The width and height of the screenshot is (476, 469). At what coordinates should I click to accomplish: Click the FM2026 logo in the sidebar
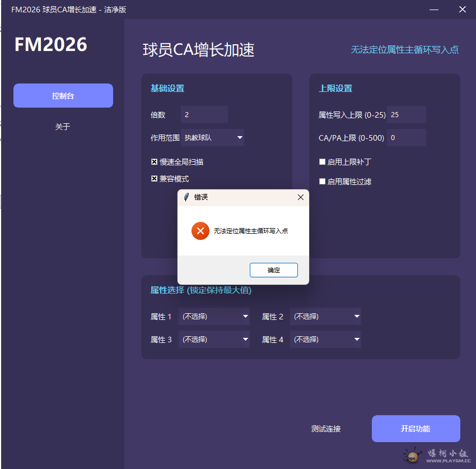51,44
